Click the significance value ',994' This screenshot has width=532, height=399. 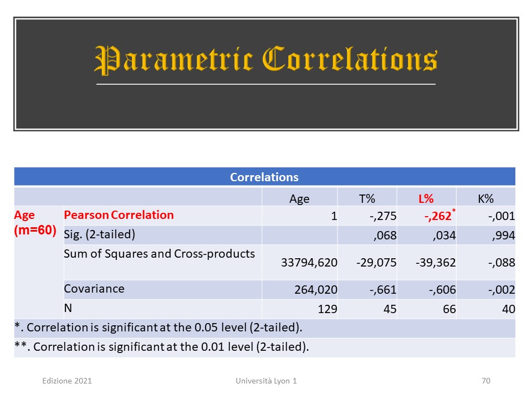click(x=504, y=236)
